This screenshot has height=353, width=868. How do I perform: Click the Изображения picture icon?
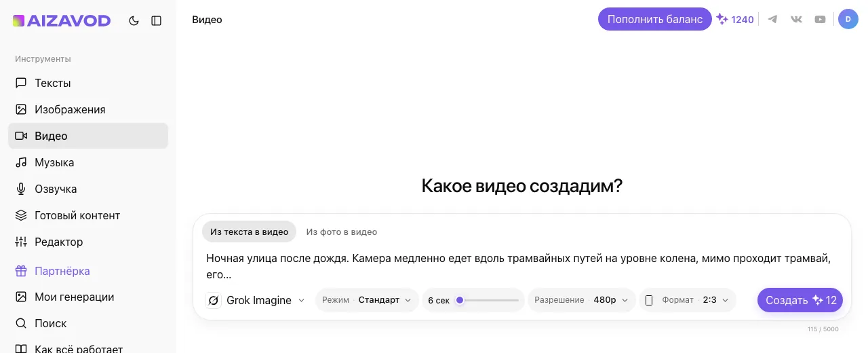(x=21, y=109)
